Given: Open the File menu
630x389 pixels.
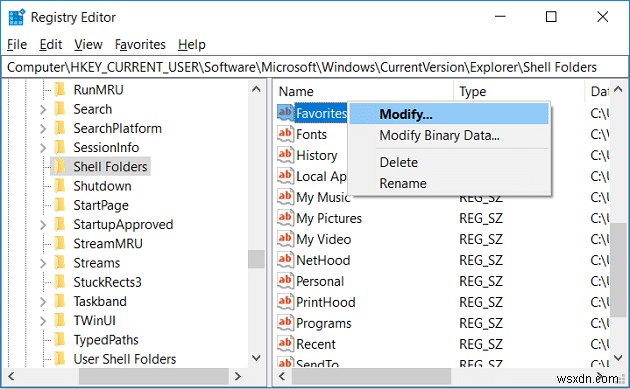Looking at the screenshot, I should coord(17,44).
